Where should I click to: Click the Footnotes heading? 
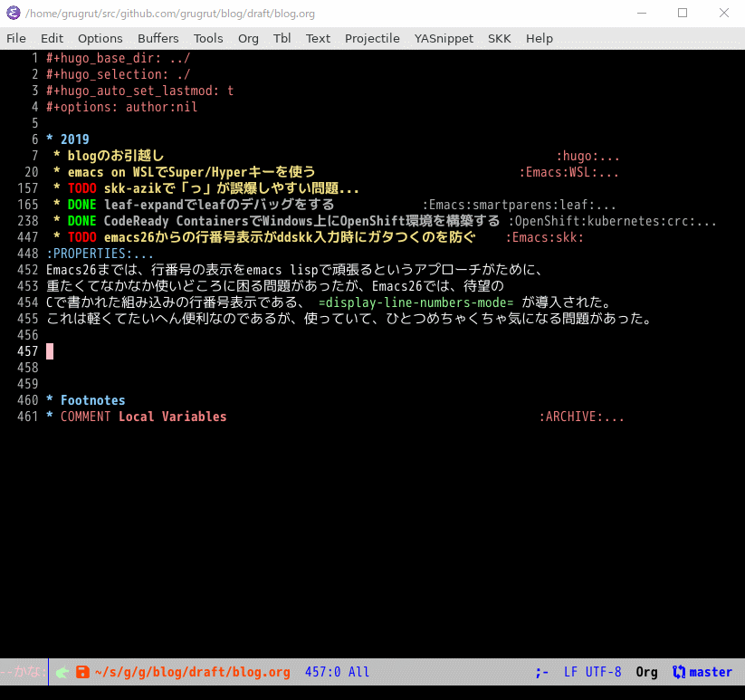click(x=92, y=400)
